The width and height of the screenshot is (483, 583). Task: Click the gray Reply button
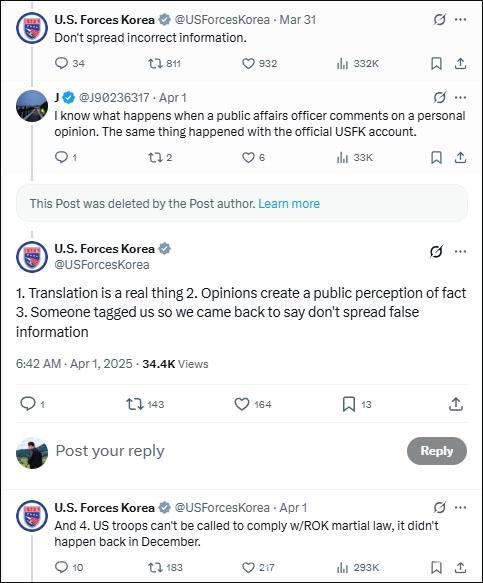click(x=437, y=451)
